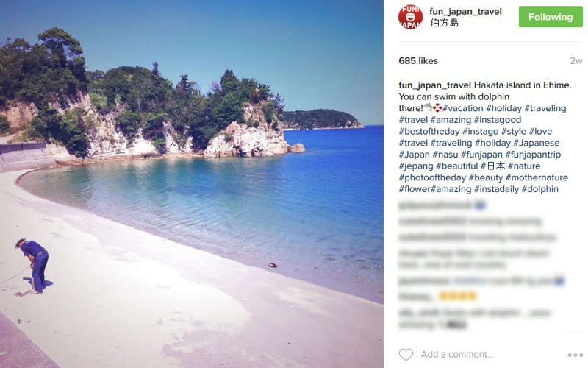View the 685 likes list
This screenshot has width=588, height=368.
(418, 61)
